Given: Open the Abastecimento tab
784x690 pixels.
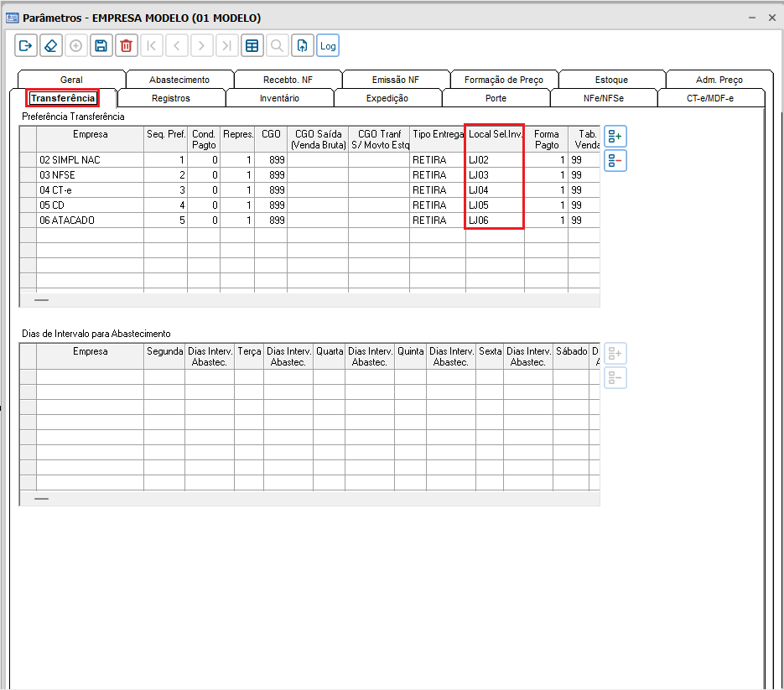Looking at the screenshot, I should click(179, 80).
